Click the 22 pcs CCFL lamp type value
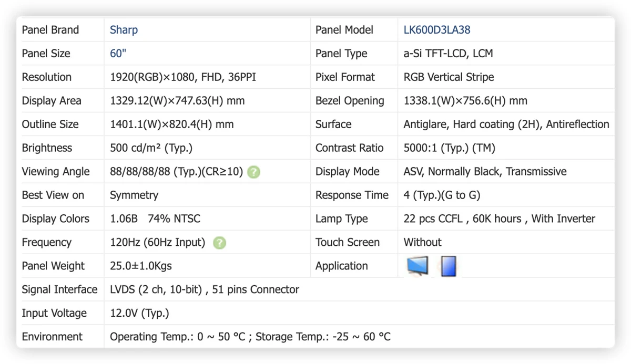Image resolution: width=631 pixels, height=364 pixels. (500, 219)
